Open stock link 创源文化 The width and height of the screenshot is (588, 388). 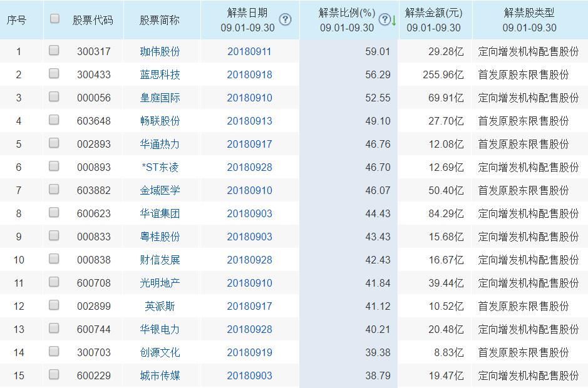click(160, 353)
